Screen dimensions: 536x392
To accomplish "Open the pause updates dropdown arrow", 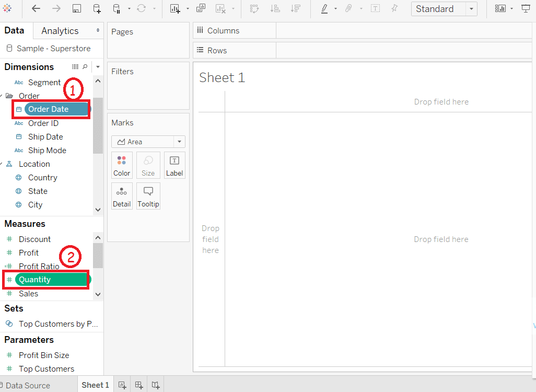I will [x=129, y=8].
